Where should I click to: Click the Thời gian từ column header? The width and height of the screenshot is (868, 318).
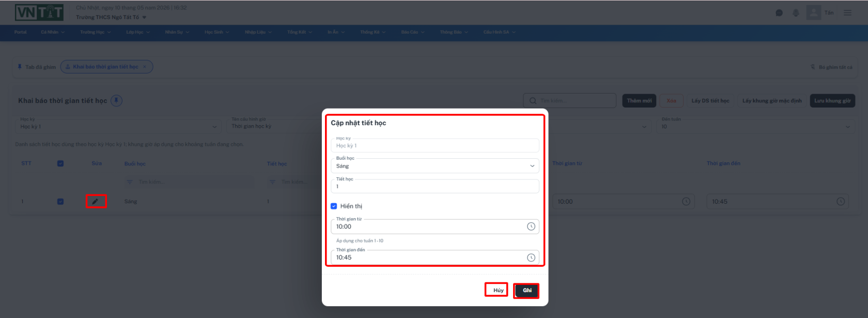point(567,163)
